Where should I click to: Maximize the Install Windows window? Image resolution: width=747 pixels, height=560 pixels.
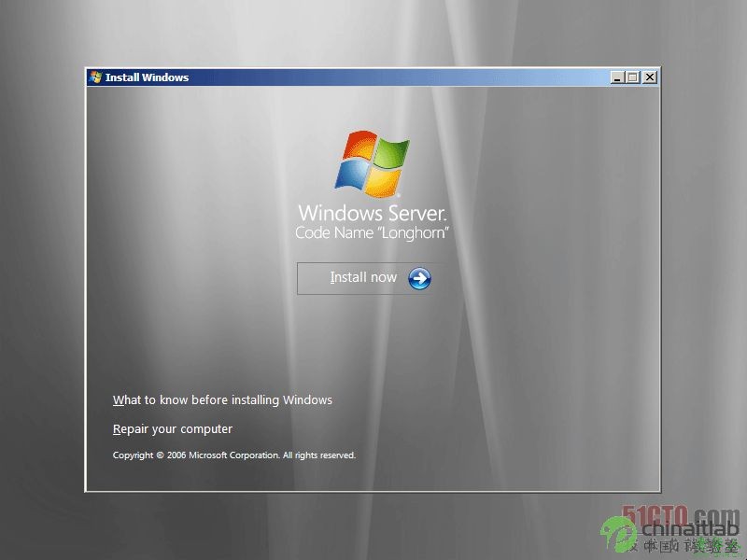(x=633, y=77)
